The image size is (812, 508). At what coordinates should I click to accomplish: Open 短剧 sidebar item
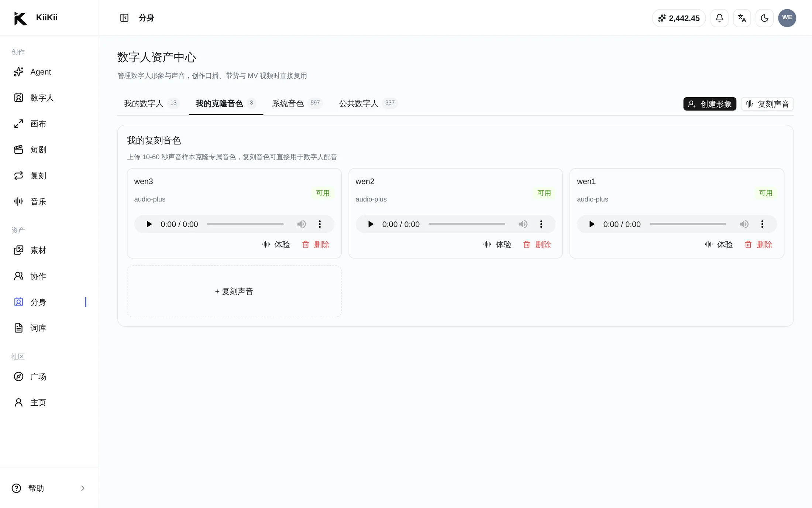coord(49,150)
